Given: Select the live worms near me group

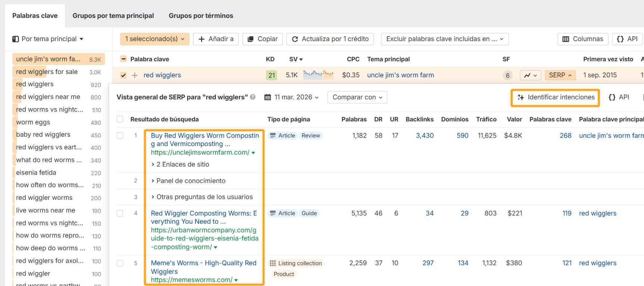Looking at the screenshot, I should coord(59,210).
